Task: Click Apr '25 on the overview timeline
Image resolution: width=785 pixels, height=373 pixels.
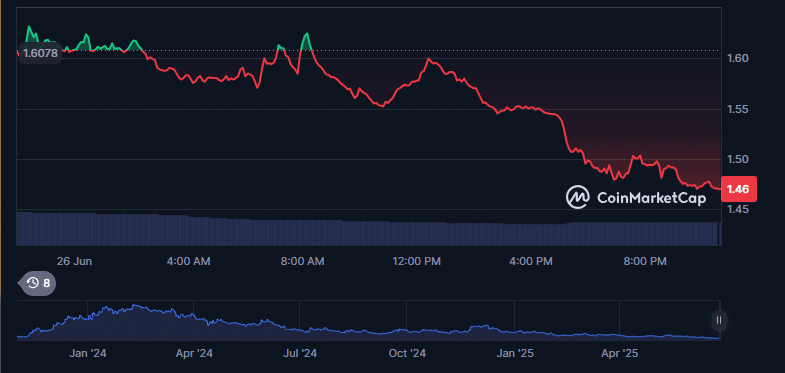Action: pos(620,353)
